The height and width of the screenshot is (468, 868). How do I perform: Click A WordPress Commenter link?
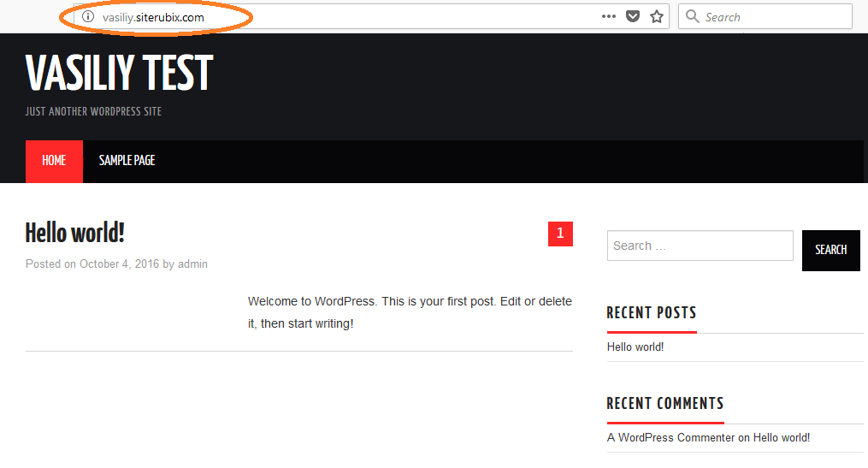click(671, 437)
